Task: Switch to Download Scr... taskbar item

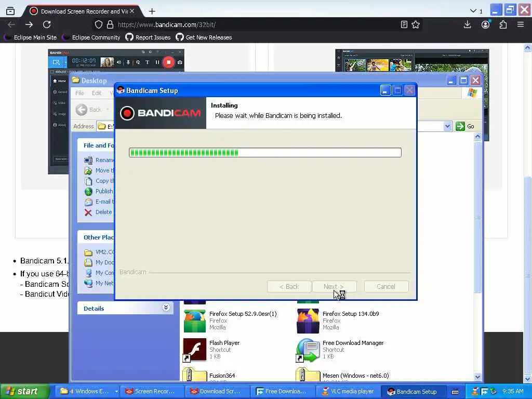Action: pyautogui.click(x=217, y=391)
